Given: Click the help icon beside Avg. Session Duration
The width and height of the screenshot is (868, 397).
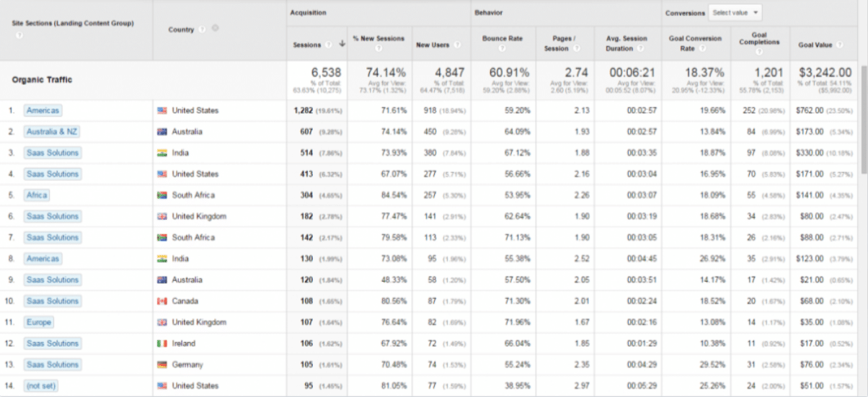Looking at the screenshot, I should [x=639, y=48].
